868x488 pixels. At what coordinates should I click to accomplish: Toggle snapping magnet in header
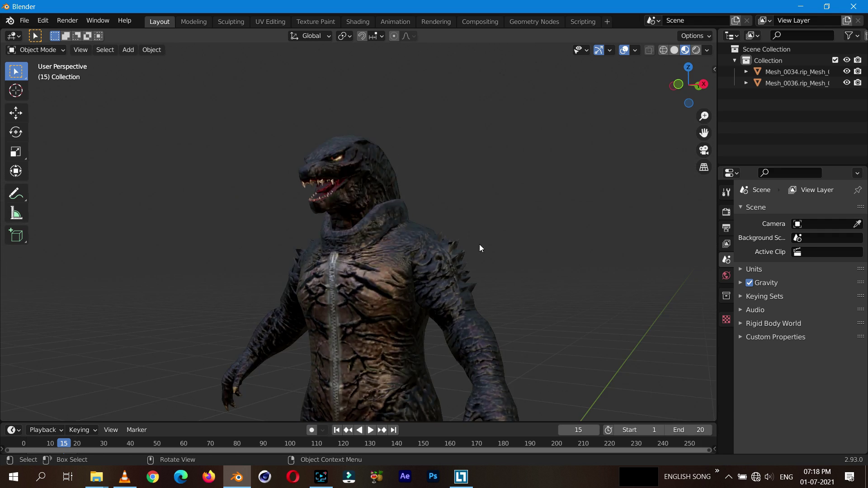point(362,36)
